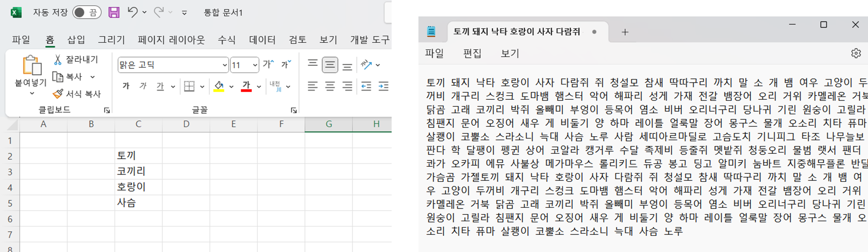Open the font size 11 dropdown
This screenshot has height=252, width=868.
[x=255, y=65]
